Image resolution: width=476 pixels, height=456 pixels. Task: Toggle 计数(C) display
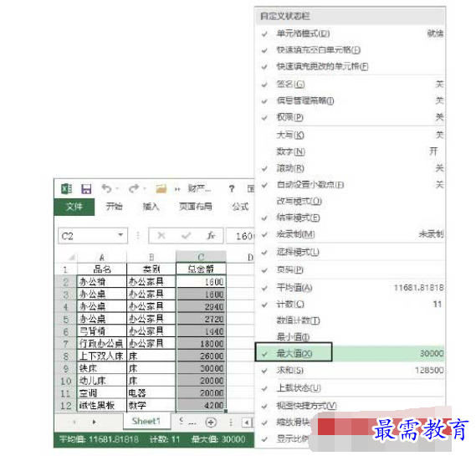point(350,305)
